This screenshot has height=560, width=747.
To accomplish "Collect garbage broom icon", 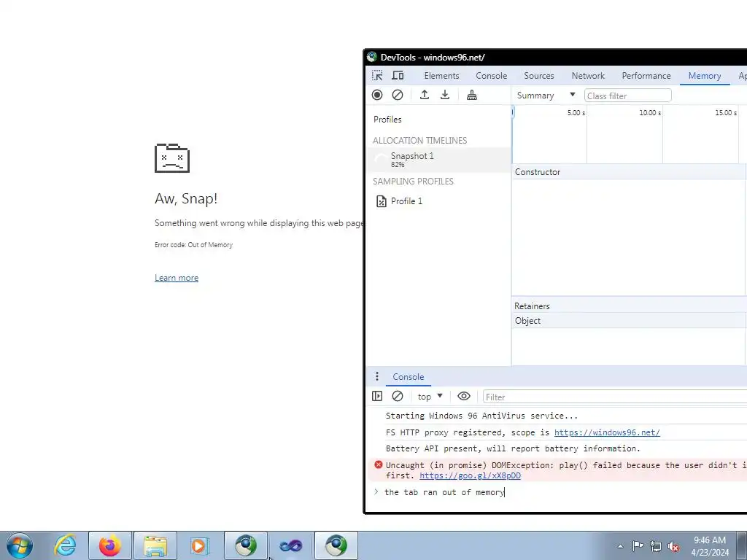I will click(x=472, y=95).
